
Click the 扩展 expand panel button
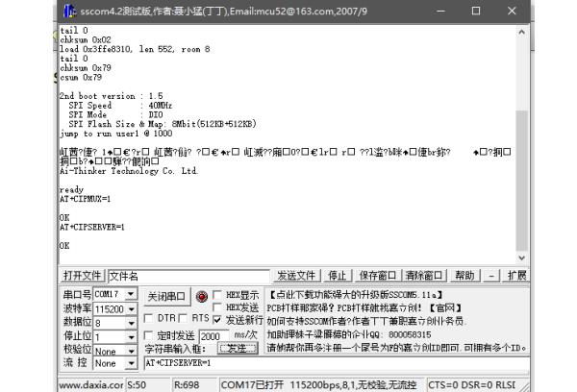pyautogui.click(x=516, y=276)
